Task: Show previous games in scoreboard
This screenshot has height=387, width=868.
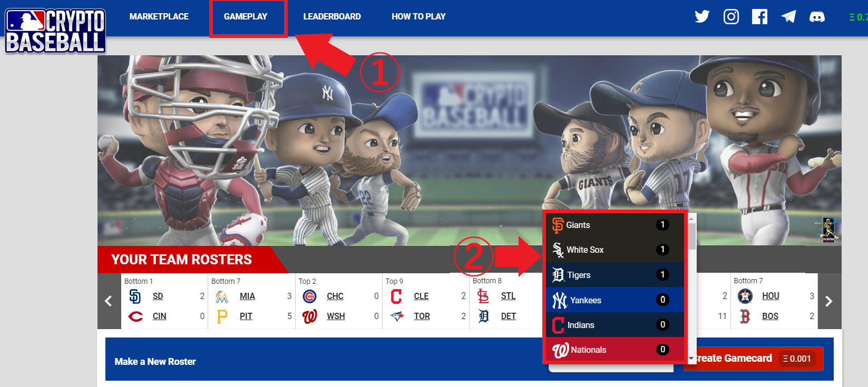Action: [x=109, y=301]
